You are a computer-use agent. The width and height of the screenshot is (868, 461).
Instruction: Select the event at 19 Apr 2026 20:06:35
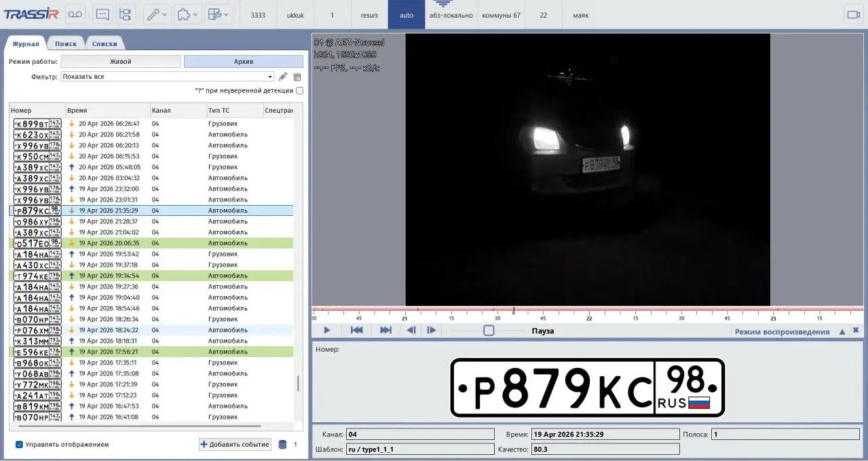coord(151,243)
